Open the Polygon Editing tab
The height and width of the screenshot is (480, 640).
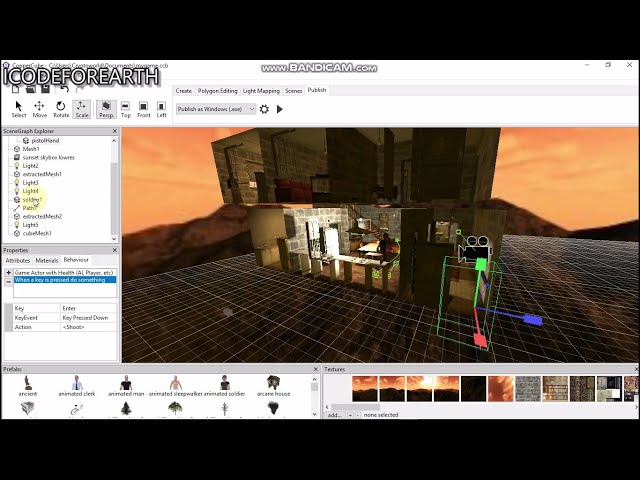tap(217, 91)
